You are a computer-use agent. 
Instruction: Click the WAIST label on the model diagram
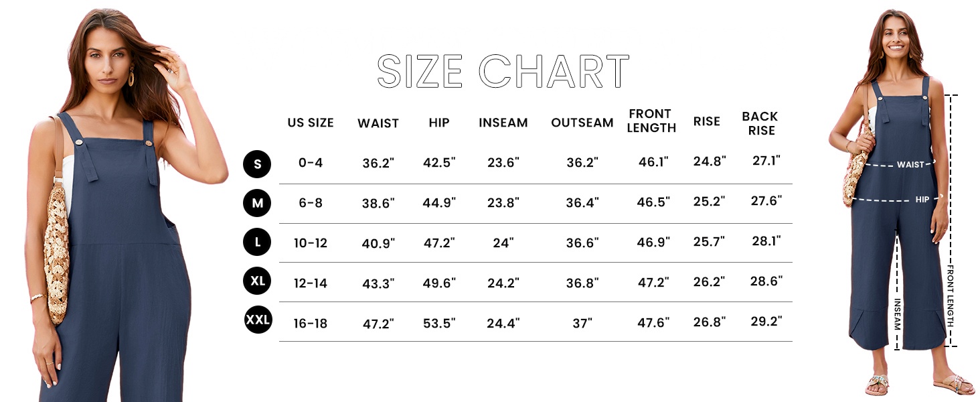click(x=910, y=164)
